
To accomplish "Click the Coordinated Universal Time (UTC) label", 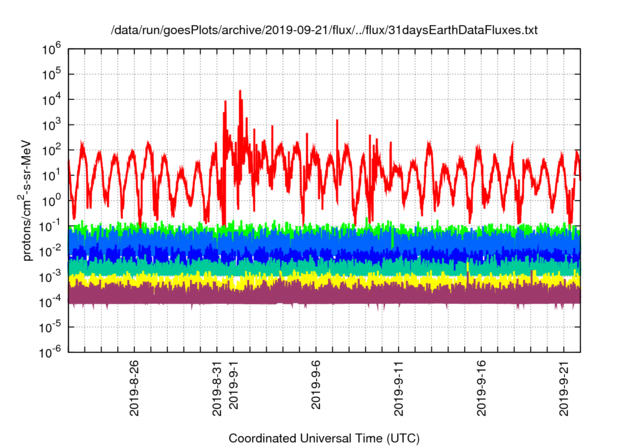I will tap(324, 439).
